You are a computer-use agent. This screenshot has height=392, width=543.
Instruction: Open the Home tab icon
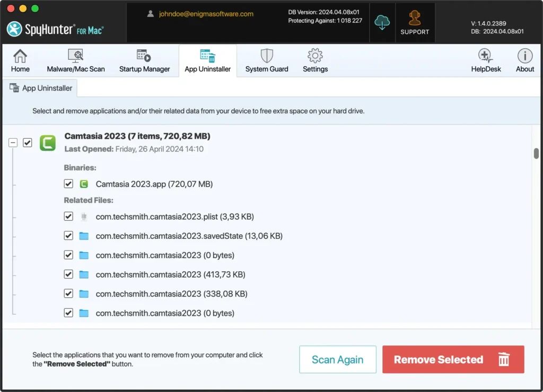point(20,56)
